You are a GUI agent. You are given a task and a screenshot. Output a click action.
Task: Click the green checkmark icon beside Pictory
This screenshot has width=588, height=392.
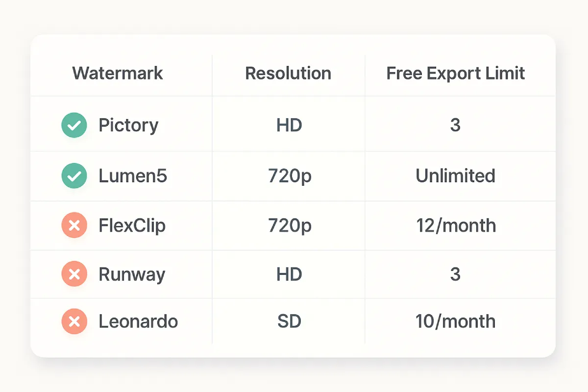point(74,125)
